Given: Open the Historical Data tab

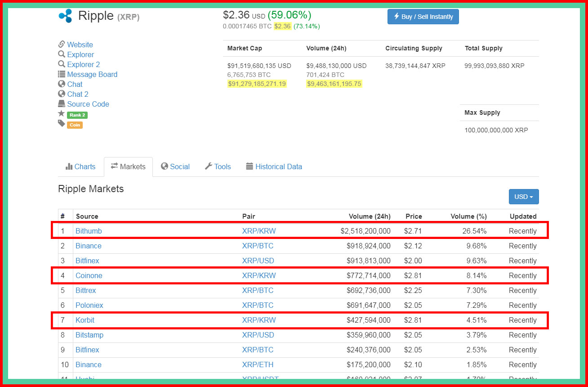Looking at the screenshot, I should pos(274,166).
